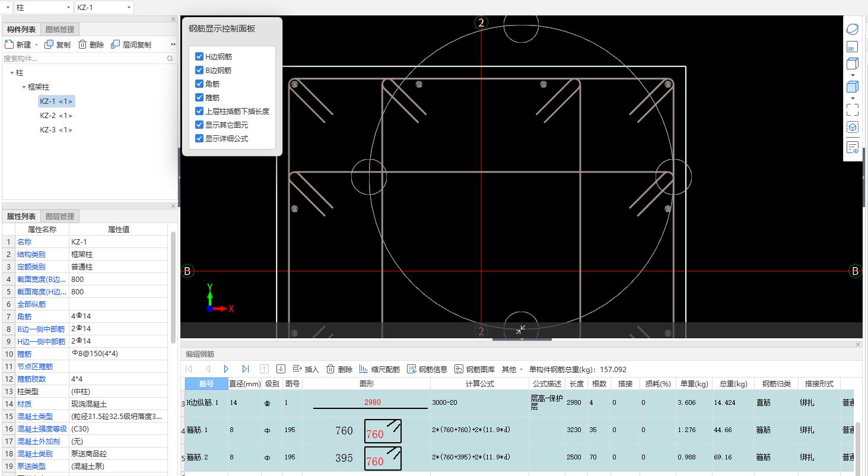Collapse the 框架柱 tree node

pyautogui.click(x=24, y=87)
